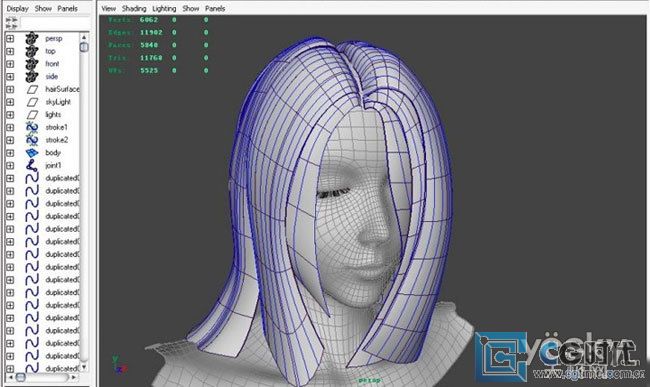This screenshot has width=650, height=387.
Task: Click the top camera icon in outliner
Action: (x=32, y=51)
